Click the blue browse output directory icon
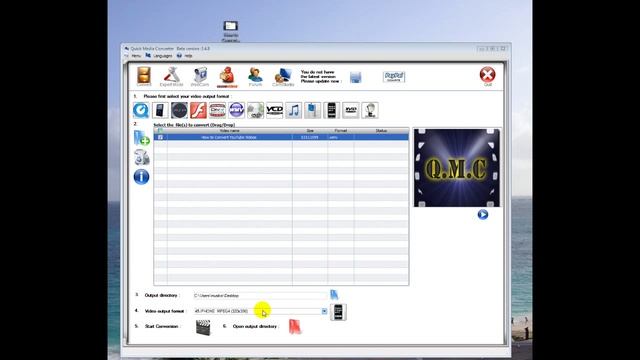The width and height of the screenshot is (640, 360). 334,295
